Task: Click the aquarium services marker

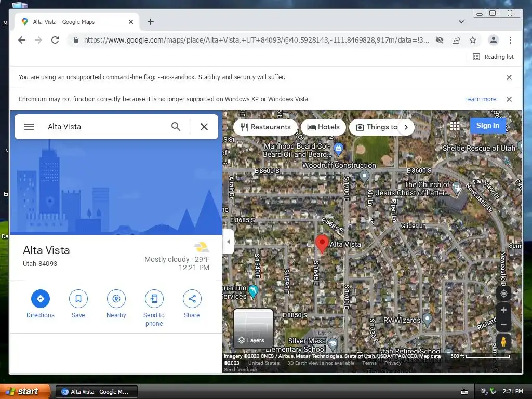Action: tap(253, 291)
